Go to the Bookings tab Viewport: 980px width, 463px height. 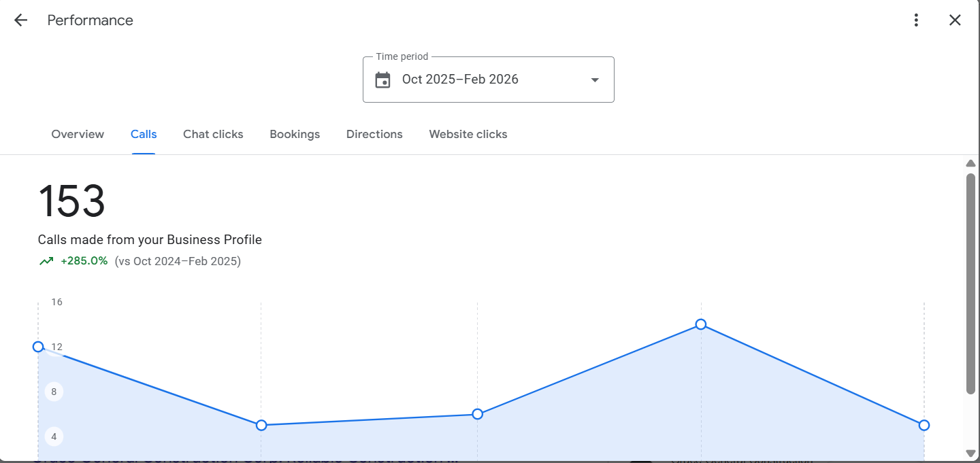pos(295,135)
